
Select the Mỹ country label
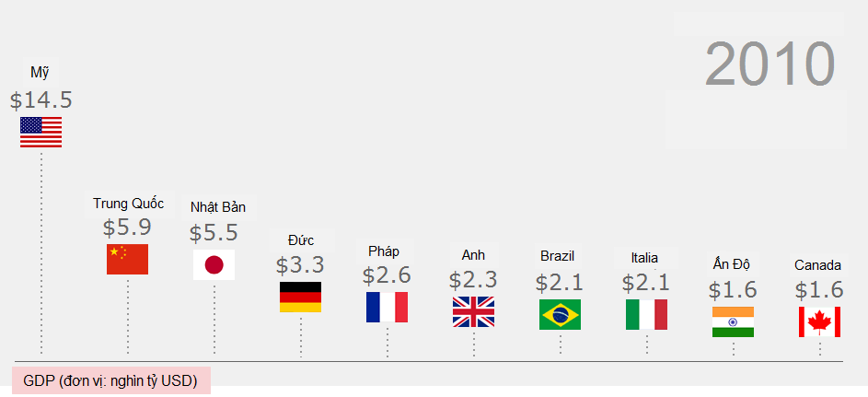click(40, 73)
